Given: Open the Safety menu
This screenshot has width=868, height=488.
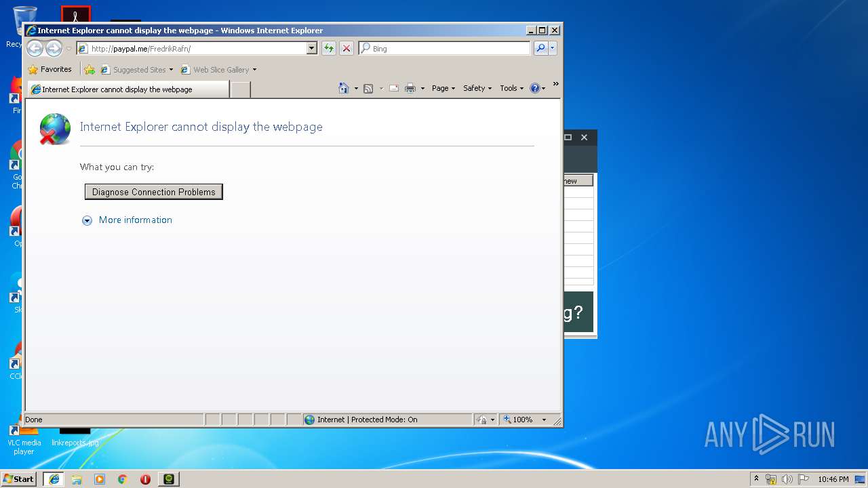Looking at the screenshot, I should [477, 88].
